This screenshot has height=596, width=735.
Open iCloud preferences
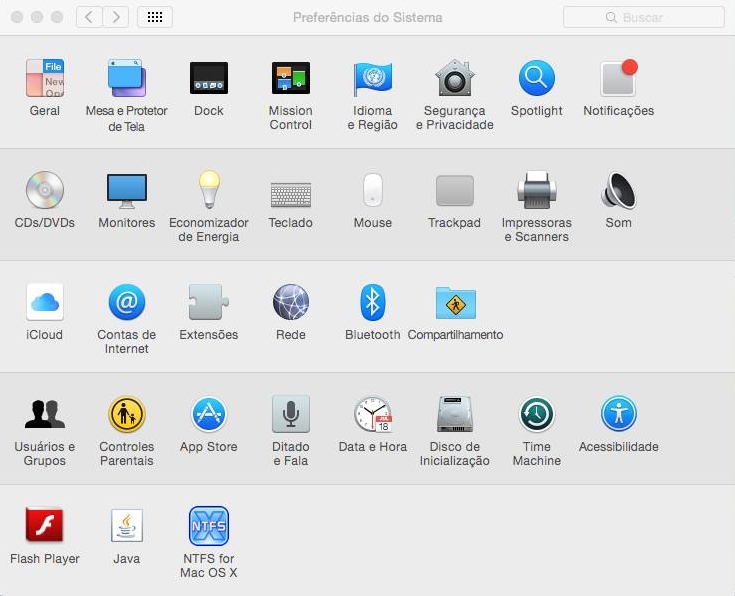click(x=45, y=303)
